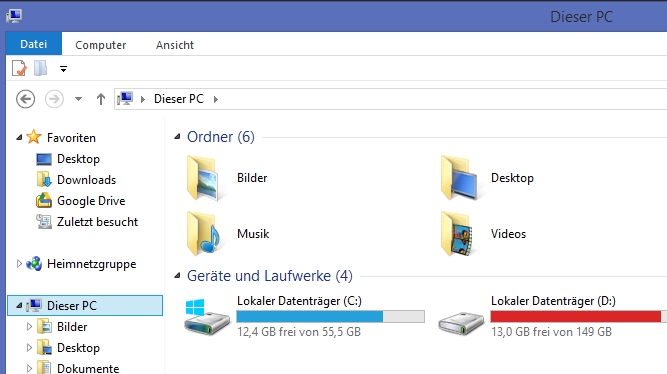Screen dimensions: 667x374
Task: Click the window system icon in title bar
Action: tap(14, 16)
